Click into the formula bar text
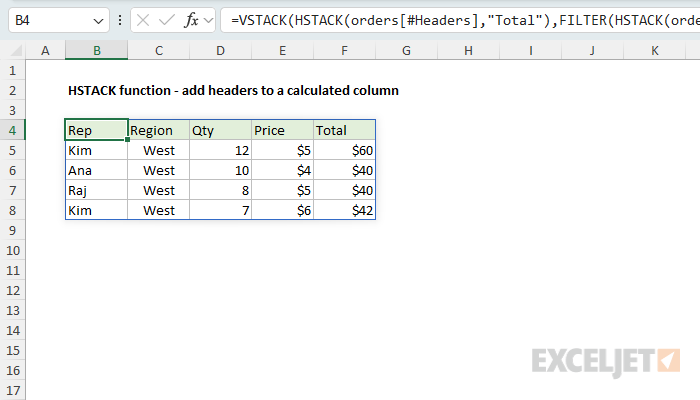Viewport: 700px width, 400px height. 460,20
